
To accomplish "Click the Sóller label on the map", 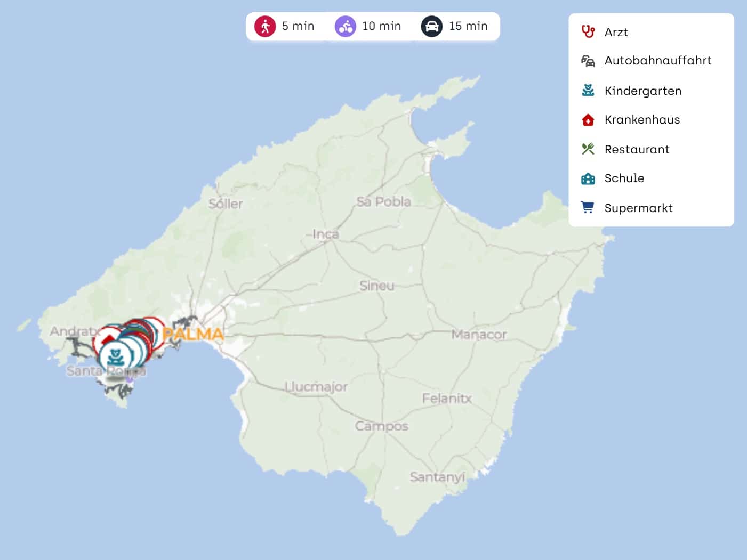I will (226, 204).
